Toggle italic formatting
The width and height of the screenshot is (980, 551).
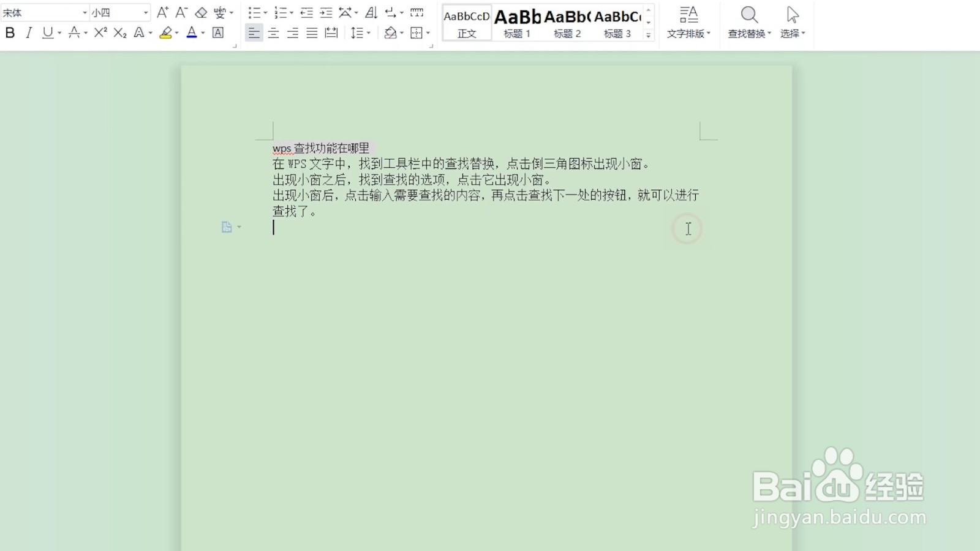29,32
